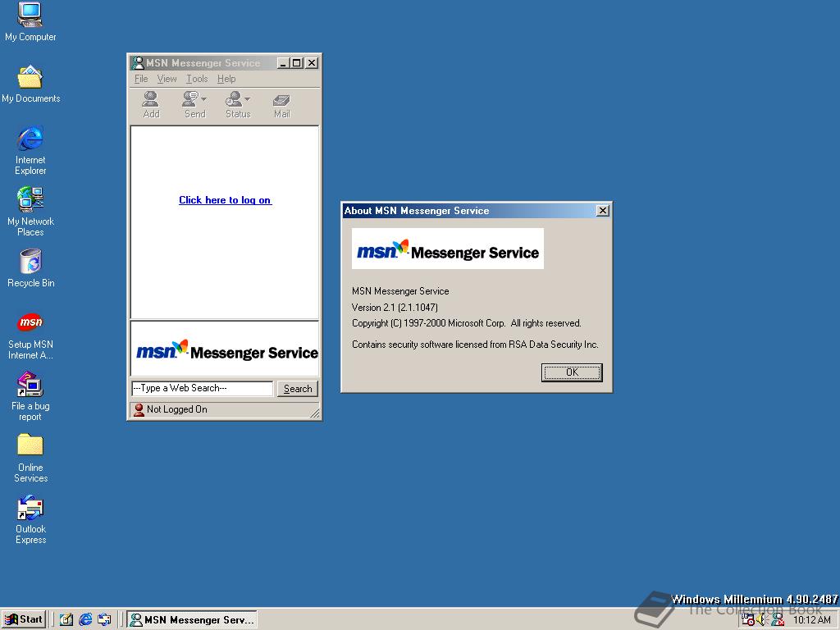The height and width of the screenshot is (630, 840).
Task: Open the File menu
Action: pos(141,79)
